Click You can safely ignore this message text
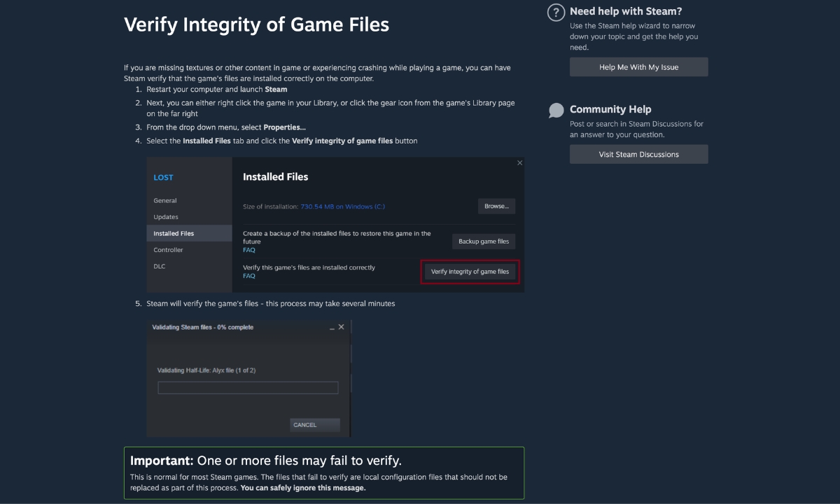 [x=303, y=488]
